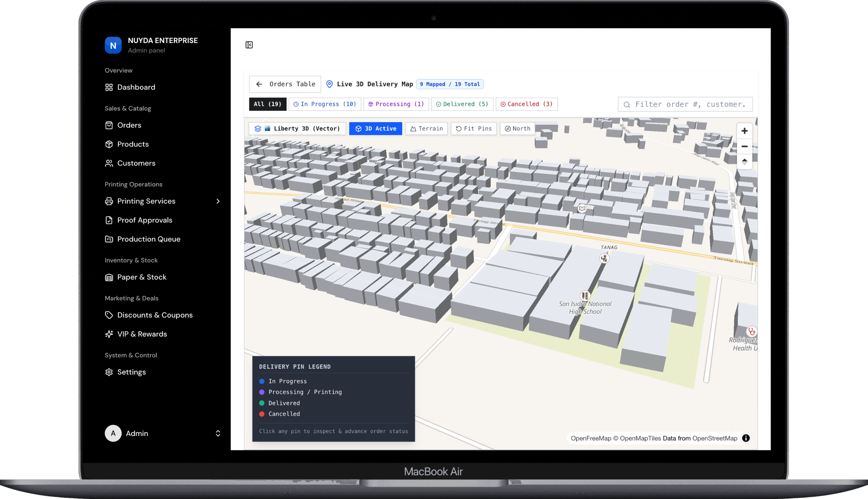Open Proof Approvals
Screen dimensions: 868x499
point(144,220)
